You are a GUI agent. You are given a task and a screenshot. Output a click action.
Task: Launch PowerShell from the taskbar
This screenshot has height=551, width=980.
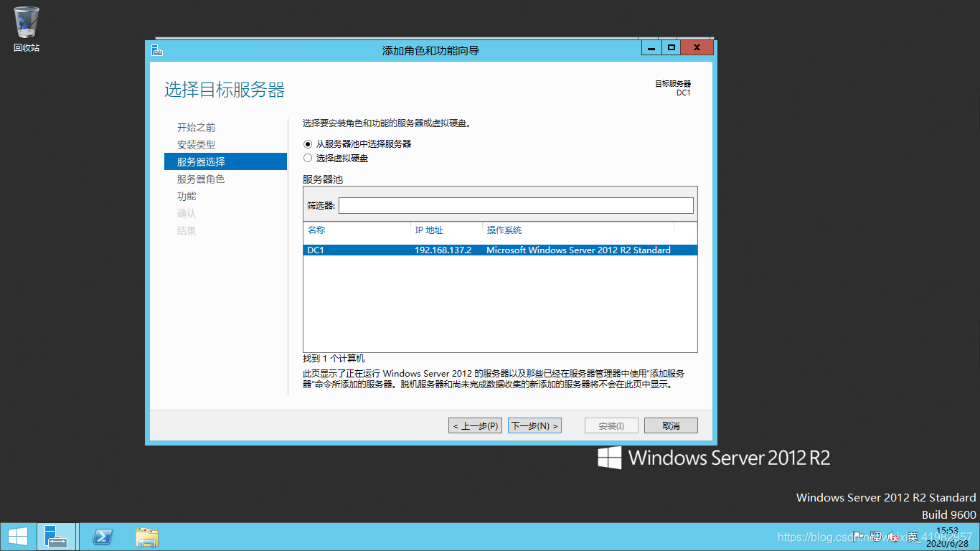coord(103,537)
